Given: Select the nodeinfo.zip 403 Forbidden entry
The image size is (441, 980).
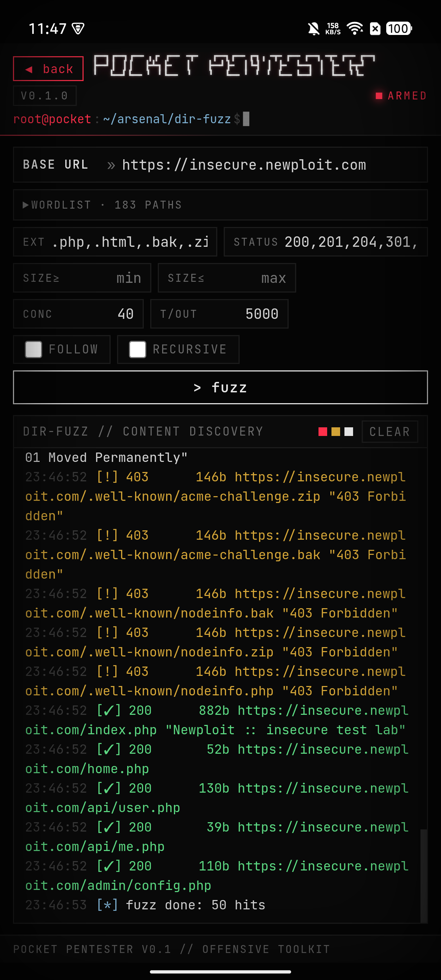Looking at the screenshot, I should tap(216, 642).
